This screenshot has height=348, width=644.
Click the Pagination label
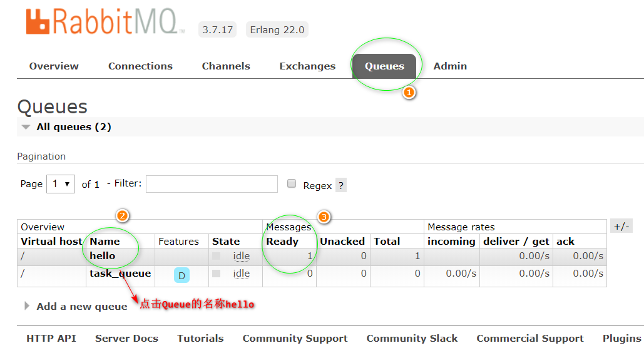41,156
